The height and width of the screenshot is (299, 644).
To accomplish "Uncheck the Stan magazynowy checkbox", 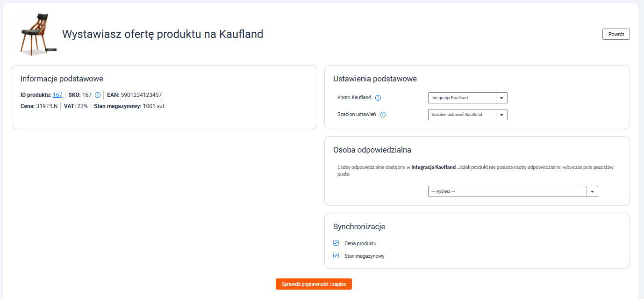I will (x=336, y=256).
